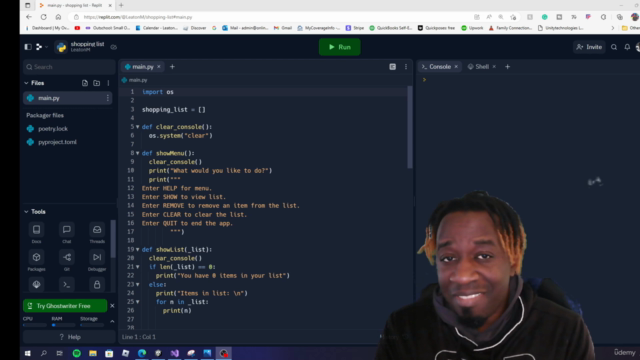This screenshot has height=360, width=640.
Task: Open the Threads tool
Action: 97,233
